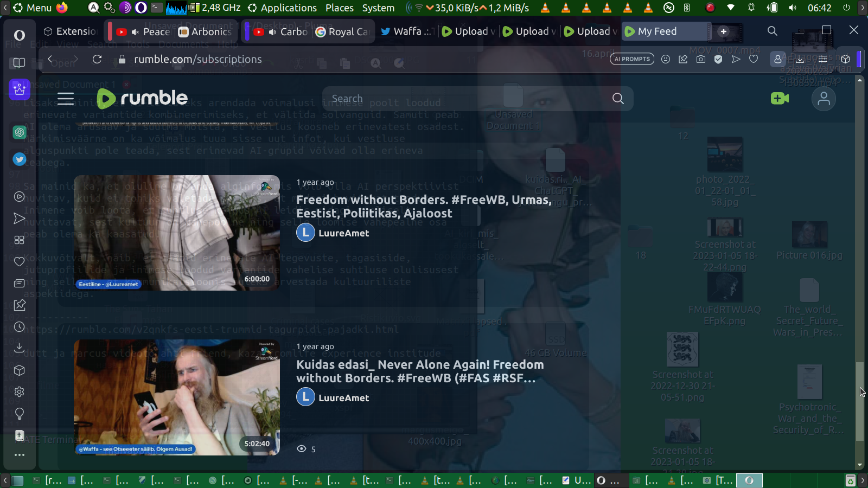This screenshot has height=488, width=868.
Task: Click the padlock site security icon
Action: pos(122,59)
